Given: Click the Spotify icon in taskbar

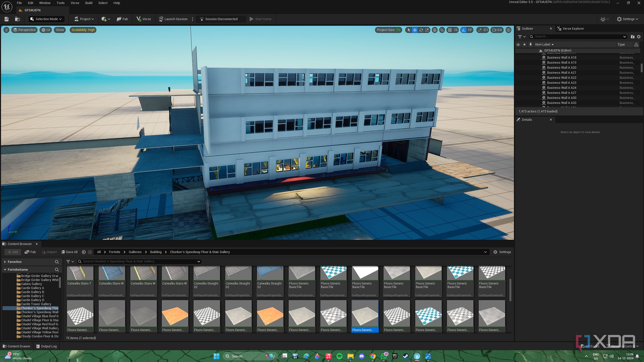Looking at the screenshot, I should coord(339,356).
